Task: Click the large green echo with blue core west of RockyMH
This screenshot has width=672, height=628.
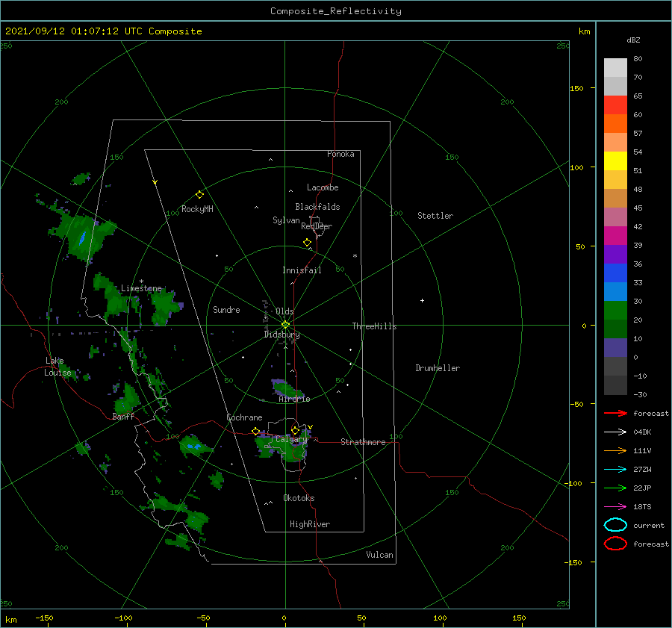Action: coord(83,234)
